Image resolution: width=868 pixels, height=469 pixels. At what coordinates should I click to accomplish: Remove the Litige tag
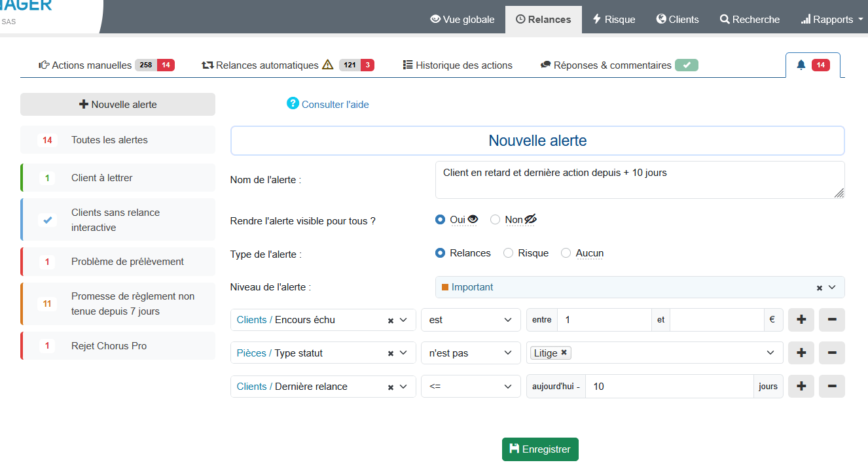pos(564,353)
